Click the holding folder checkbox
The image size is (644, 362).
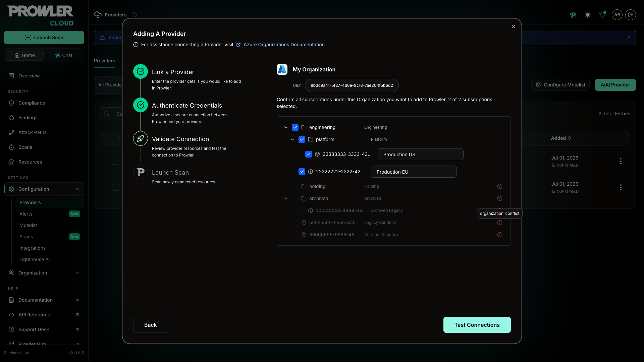click(x=295, y=186)
